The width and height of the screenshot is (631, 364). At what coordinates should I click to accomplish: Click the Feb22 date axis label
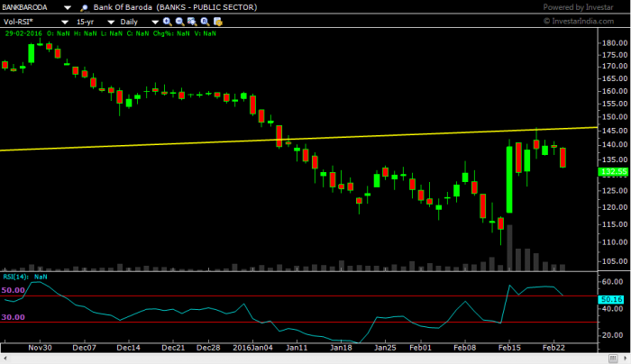(x=553, y=348)
